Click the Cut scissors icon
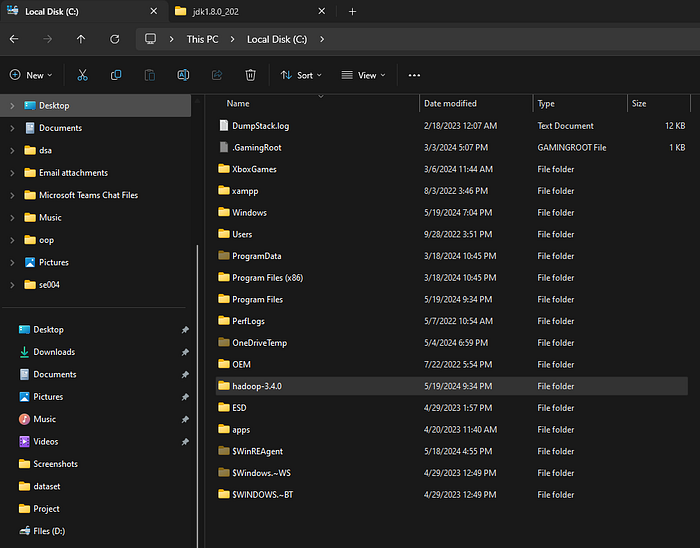The image size is (700, 548). coord(82,75)
